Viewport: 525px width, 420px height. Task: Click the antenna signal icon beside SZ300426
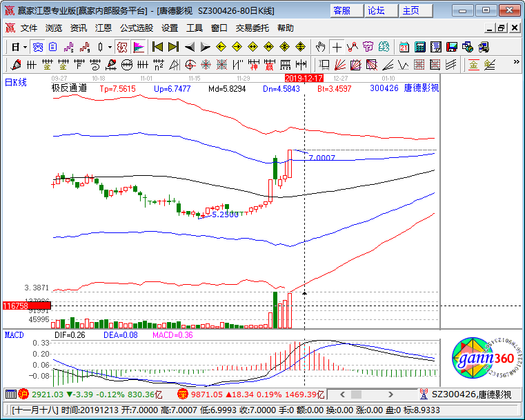click(424, 394)
